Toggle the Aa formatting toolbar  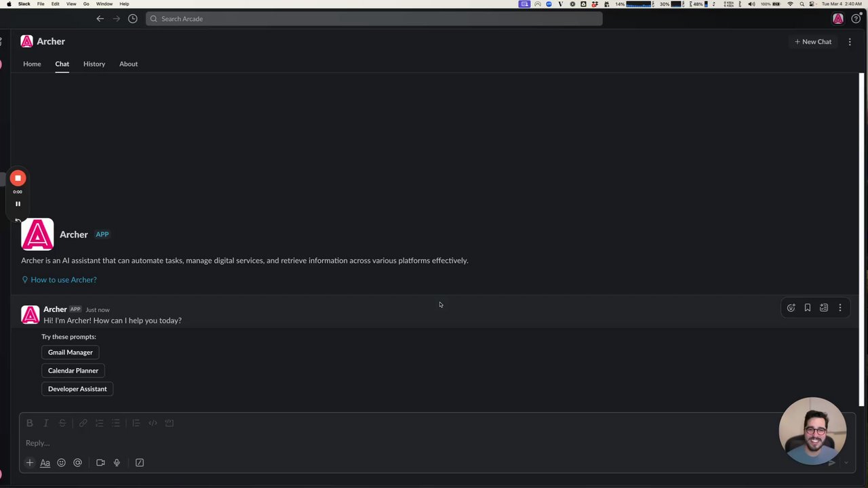coord(45,463)
